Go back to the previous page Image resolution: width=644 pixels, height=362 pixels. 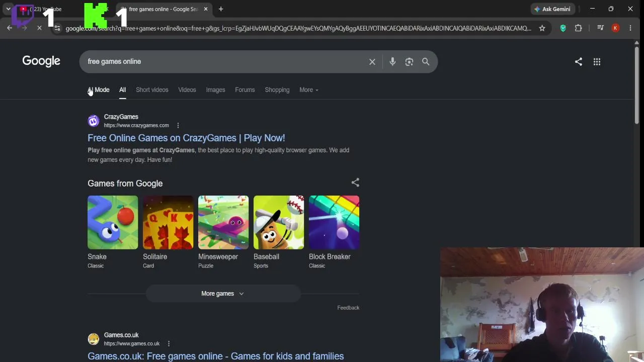pos(10,28)
